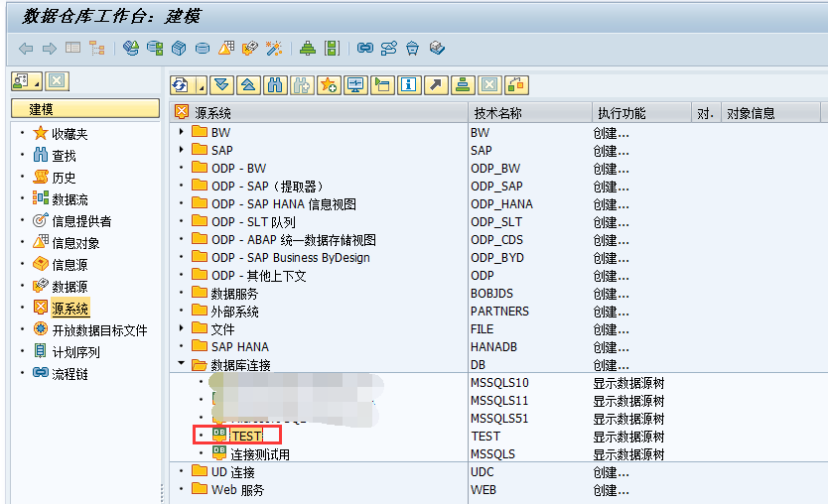The image size is (828, 504).
Task: Click the green flag window button
Action: point(382,85)
